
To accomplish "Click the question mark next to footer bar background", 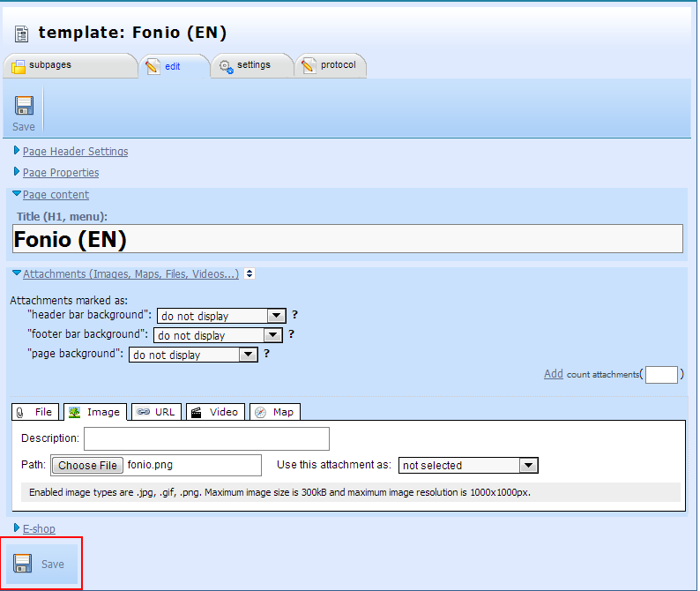I will click(291, 334).
